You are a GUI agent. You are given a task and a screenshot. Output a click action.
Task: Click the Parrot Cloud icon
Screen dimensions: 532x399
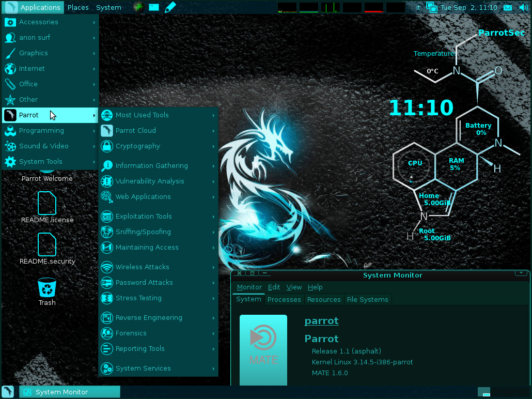(x=107, y=131)
